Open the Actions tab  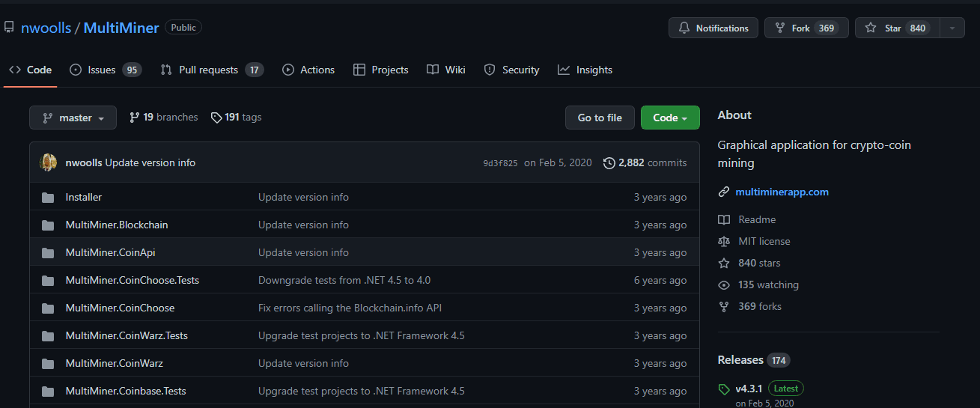(x=308, y=70)
